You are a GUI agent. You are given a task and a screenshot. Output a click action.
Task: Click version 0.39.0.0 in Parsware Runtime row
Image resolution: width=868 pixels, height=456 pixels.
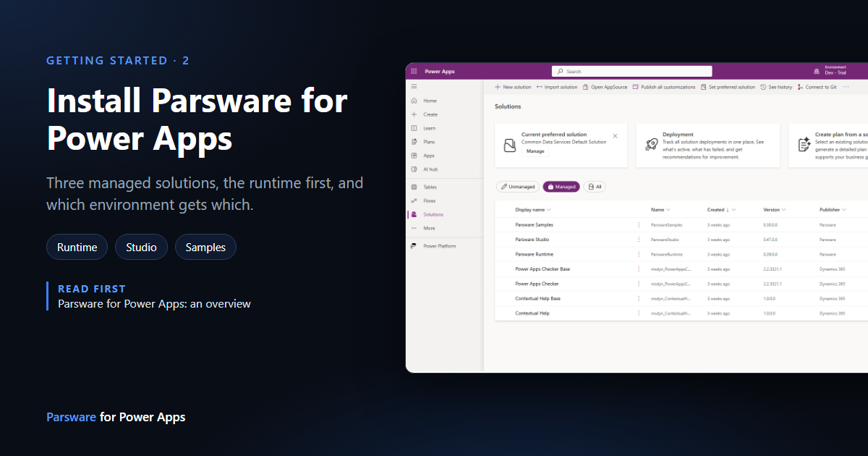point(770,255)
